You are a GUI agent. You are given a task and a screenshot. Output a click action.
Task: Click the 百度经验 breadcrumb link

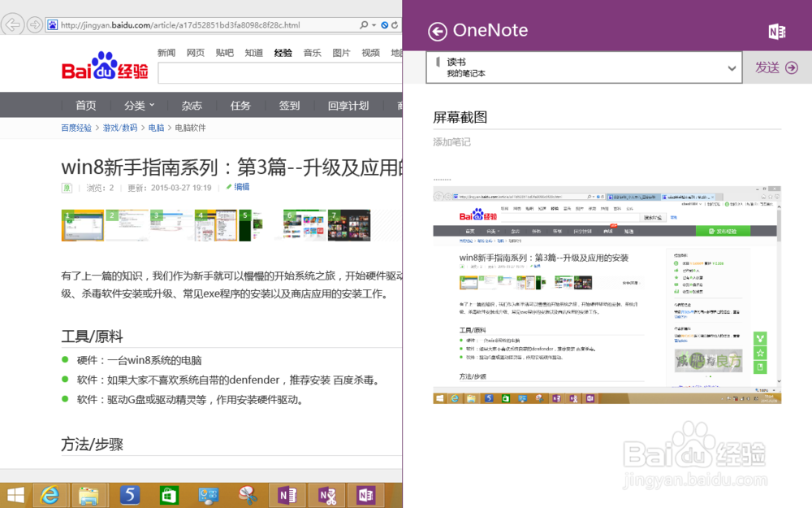coord(76,128)
